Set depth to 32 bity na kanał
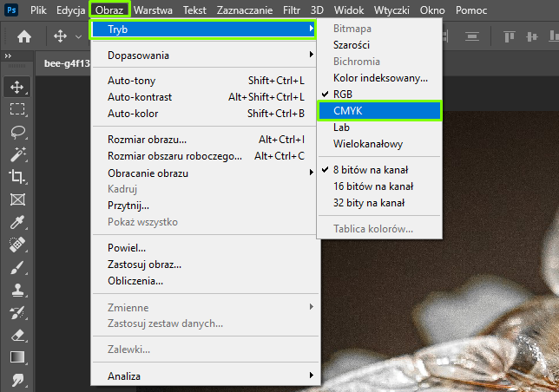The height and width of the screenshot is (392, 559). 379,203
